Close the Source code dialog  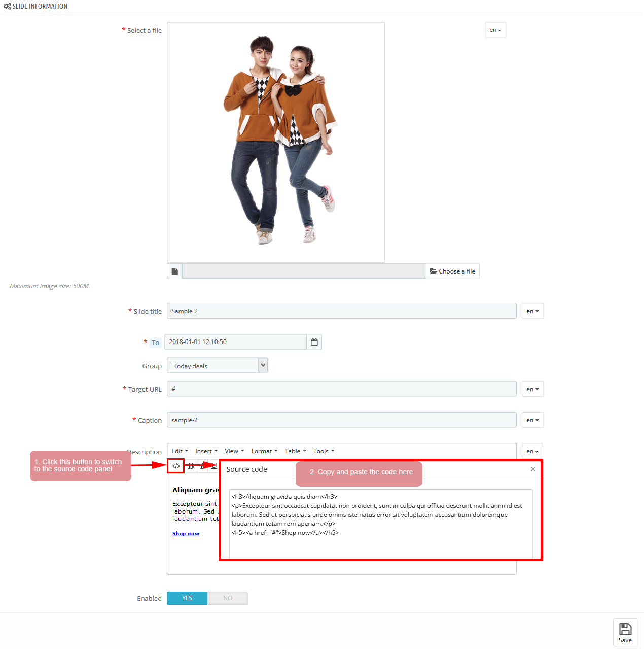click(533, 469)
